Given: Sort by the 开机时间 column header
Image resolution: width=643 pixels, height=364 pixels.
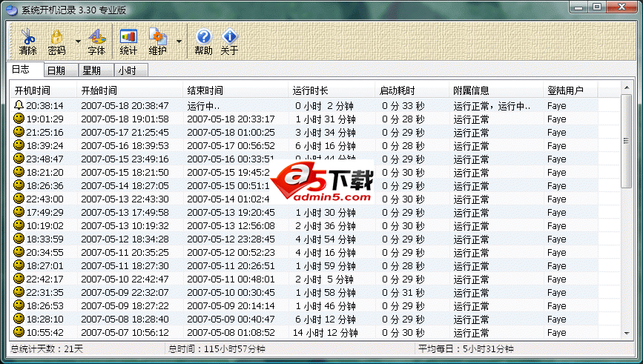Looking at the screenshot, I should pyautogui.click(x=44, y=90).
